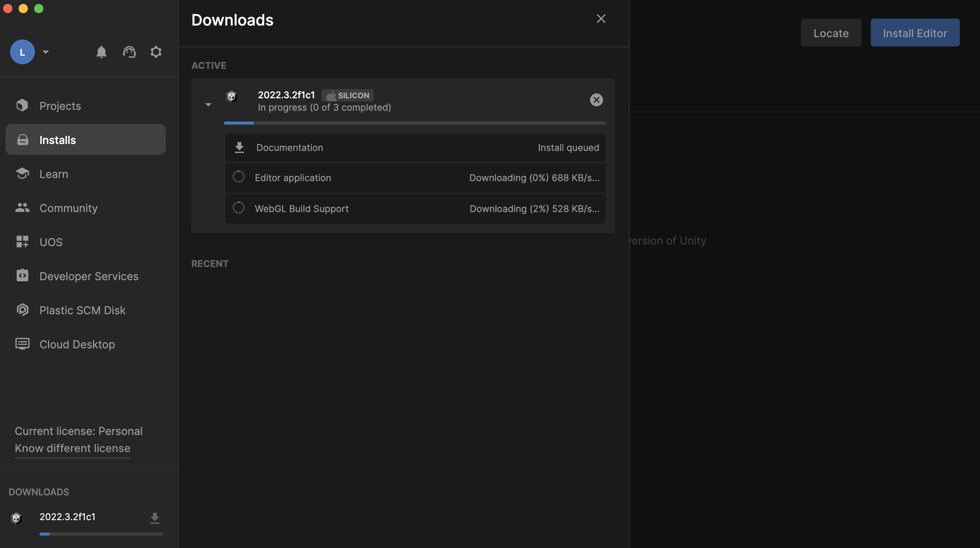The width and height of the screenshot is (980, 548).
Task: Cancel the 2022.3.2f1c1 download
Action: tap(597, 100)
